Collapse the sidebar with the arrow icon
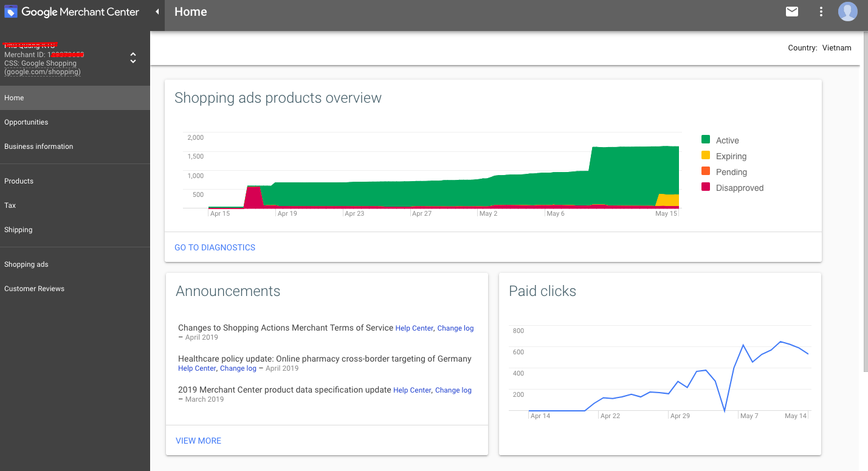This screenshot has height=471, width=868. coord(157,12)
